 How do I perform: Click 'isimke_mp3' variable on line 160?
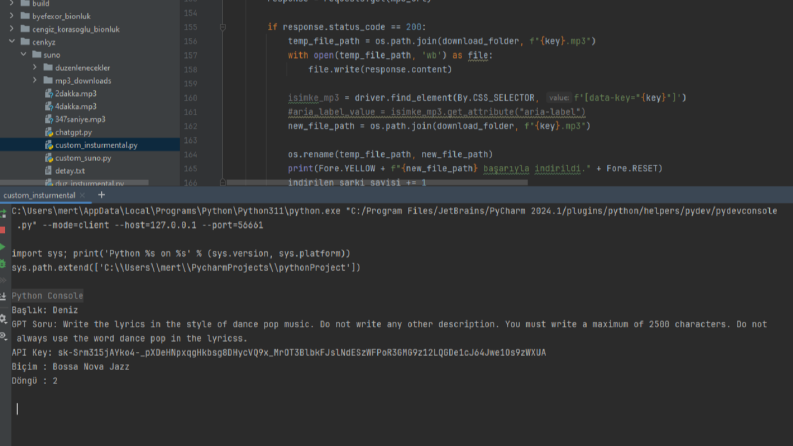coord(314,98)
